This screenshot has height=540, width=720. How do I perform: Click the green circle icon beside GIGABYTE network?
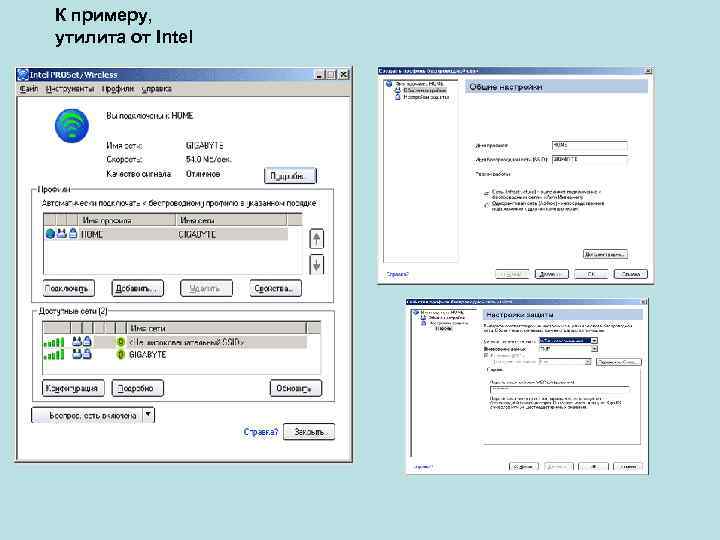(120, 354)
